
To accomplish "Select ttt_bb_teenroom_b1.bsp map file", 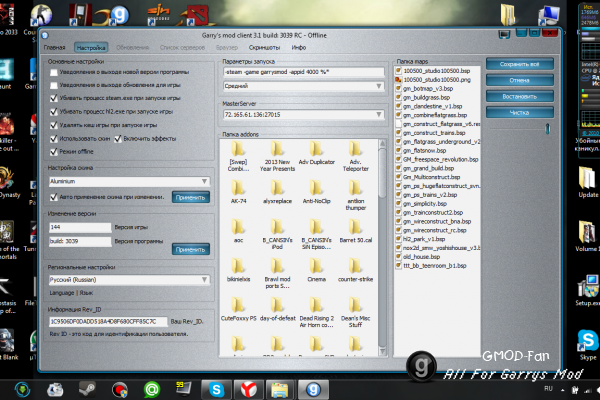I will [434, 265].
